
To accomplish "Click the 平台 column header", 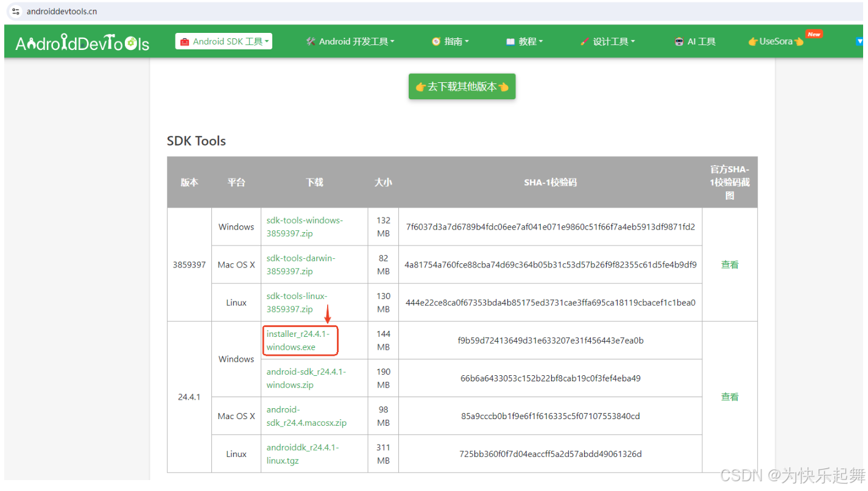I will [x=236, y=182].
